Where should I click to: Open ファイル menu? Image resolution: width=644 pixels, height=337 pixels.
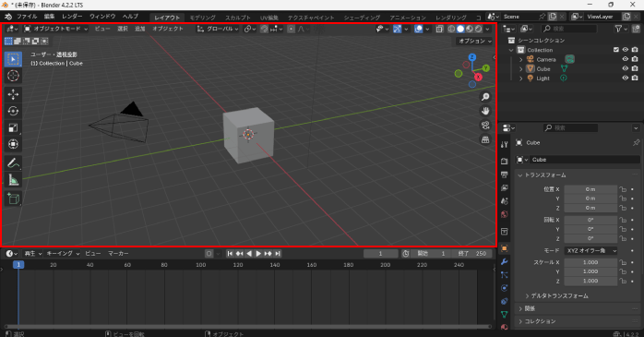point(27,17)
